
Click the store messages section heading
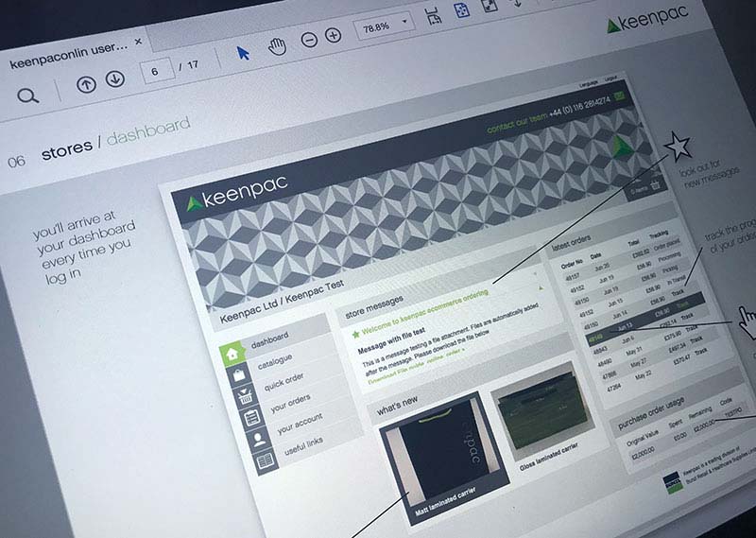373,307
